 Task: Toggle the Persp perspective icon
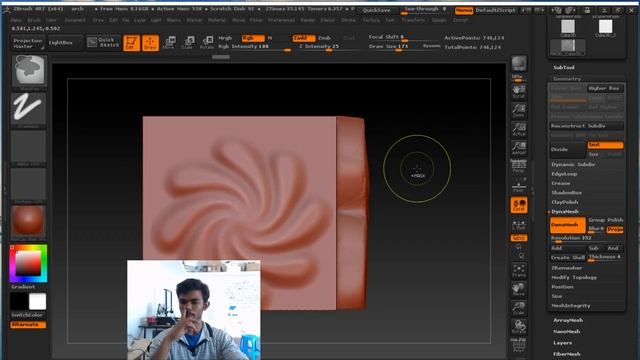coord(519,167)
